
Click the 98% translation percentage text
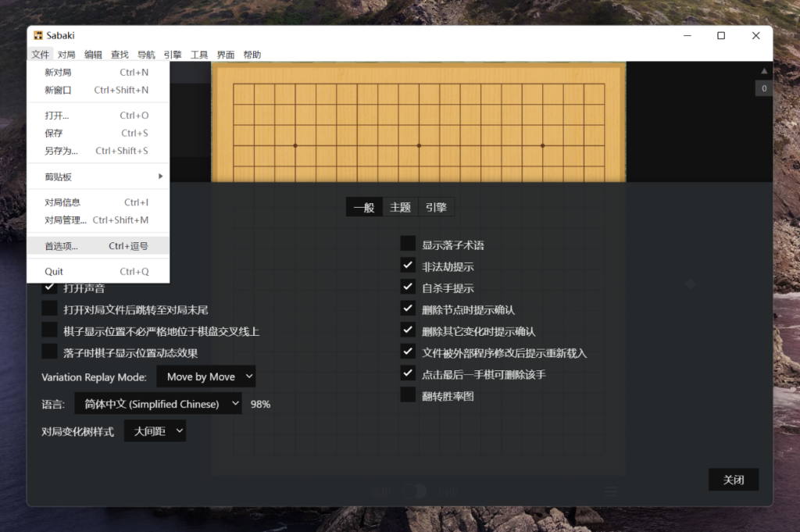pyautogui.click(x=260, y=404)
